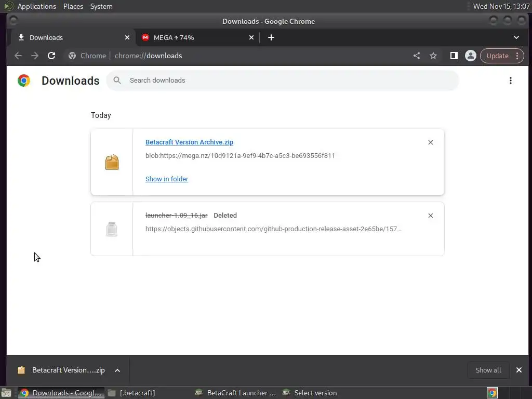Bookmark this tab with the star icon
Image resolution: width=532 pixels, height=399 pixels.
[x=433, y=56]
